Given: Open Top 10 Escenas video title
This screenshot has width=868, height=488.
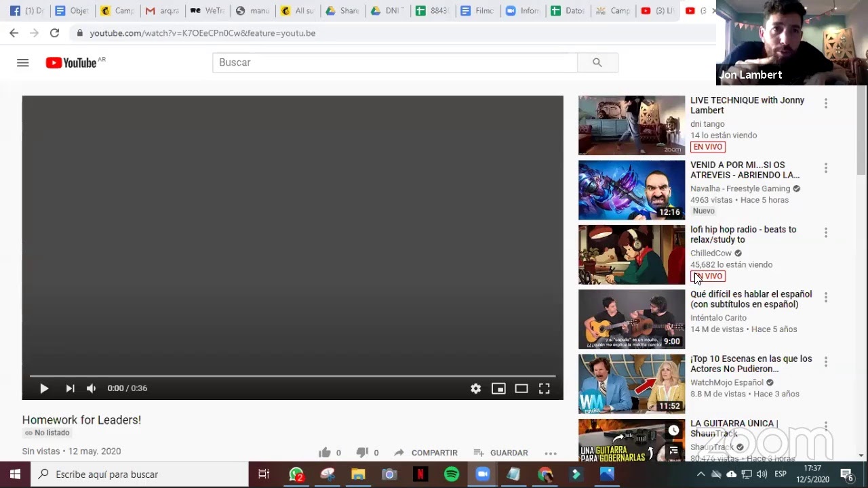Looking at the screenshot, I should pos(751,364).
